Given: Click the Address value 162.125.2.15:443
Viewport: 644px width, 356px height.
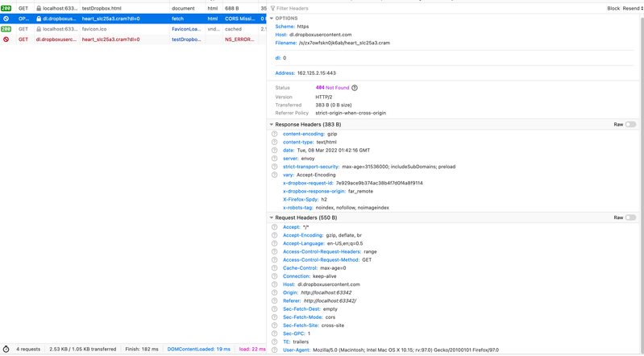Looking at the screenshot, I should click(x=316, y=73).
